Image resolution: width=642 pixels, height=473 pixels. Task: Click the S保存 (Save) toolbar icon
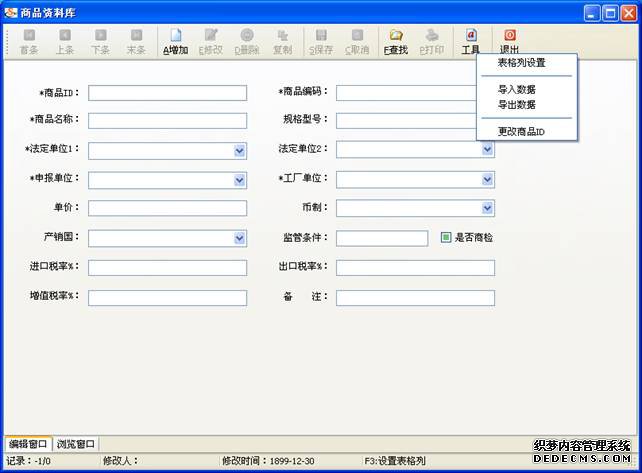coord(320,41)
